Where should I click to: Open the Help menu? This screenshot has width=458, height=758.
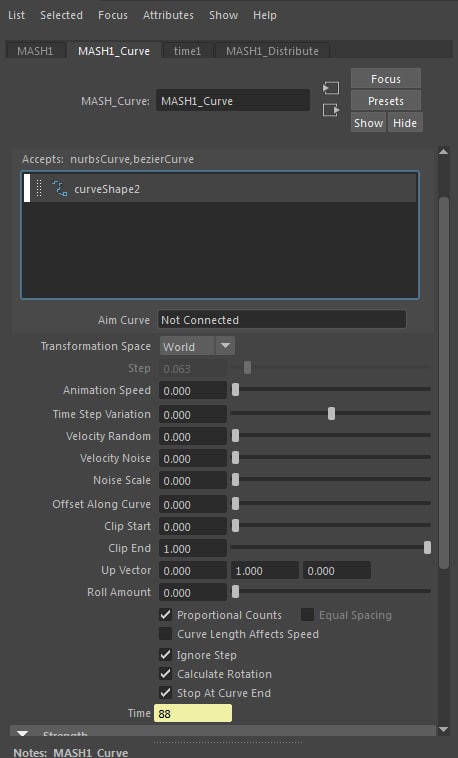click(265, 15)
